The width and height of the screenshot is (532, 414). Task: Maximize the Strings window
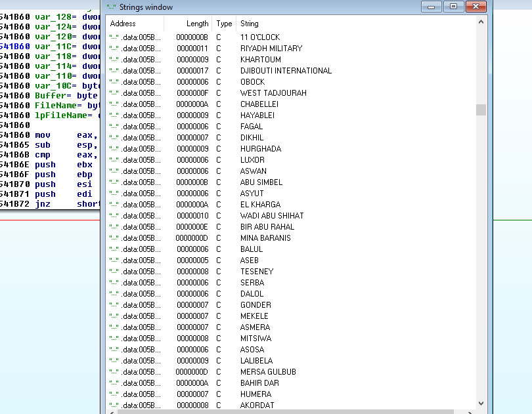click(x=453, y=7)
